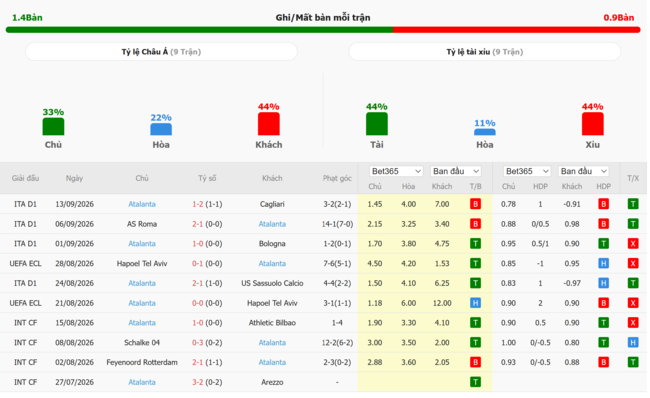The width and height of the screenshot is (650, 398).
Task: Click draw odds 4.20 in 28/08/2026 row
Action: (408, 264)
